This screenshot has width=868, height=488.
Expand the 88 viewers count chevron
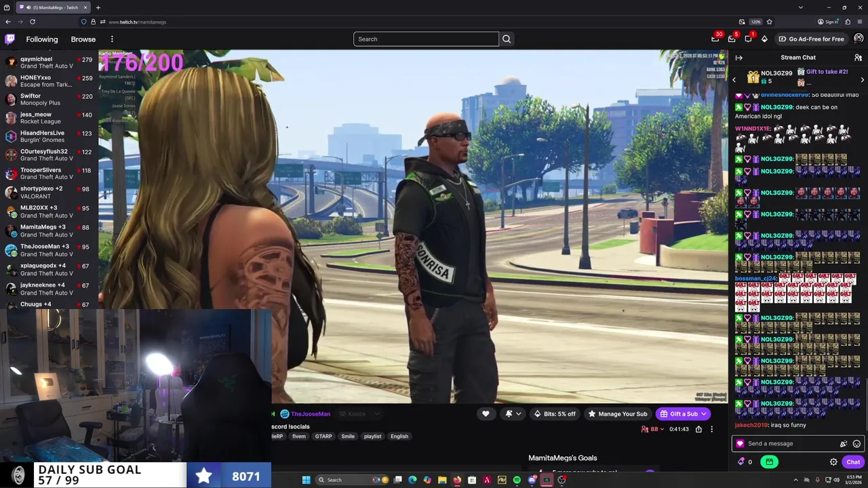coord(663,429)
